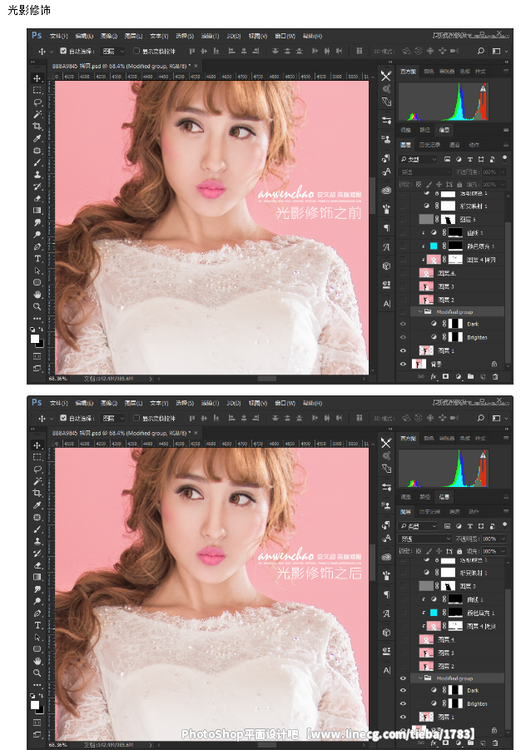Open the 3D cube panel icon in the top window dock
The height and width of the screenshot is (750, 521).
click(387, 266)
